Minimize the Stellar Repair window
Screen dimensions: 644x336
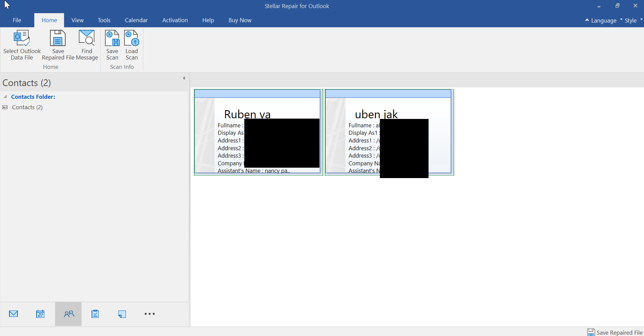click(x=599, y=6)
